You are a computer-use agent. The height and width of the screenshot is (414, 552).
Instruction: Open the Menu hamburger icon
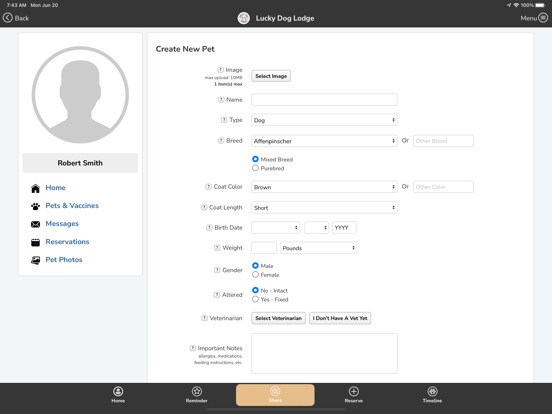543,18
